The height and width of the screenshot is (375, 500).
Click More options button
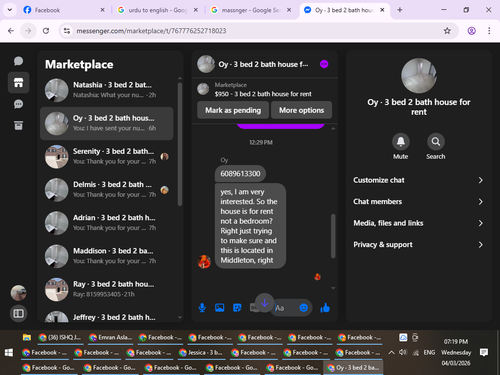coord(301,110)
